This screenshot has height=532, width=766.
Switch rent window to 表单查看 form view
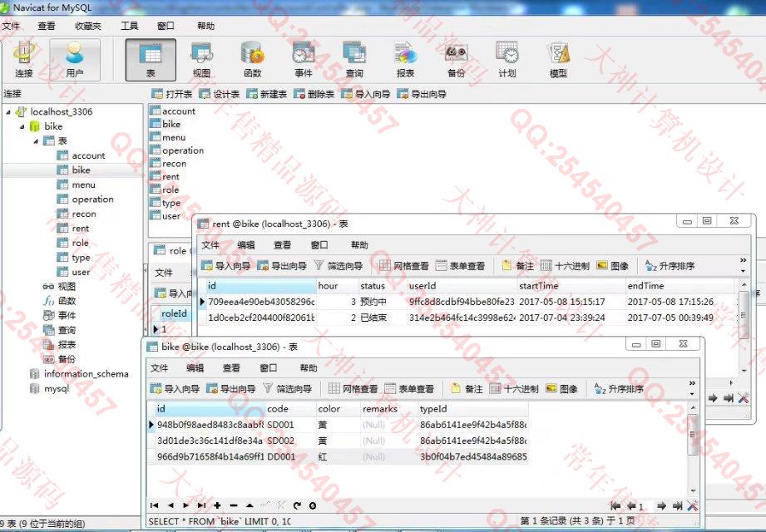click(460, 266)
